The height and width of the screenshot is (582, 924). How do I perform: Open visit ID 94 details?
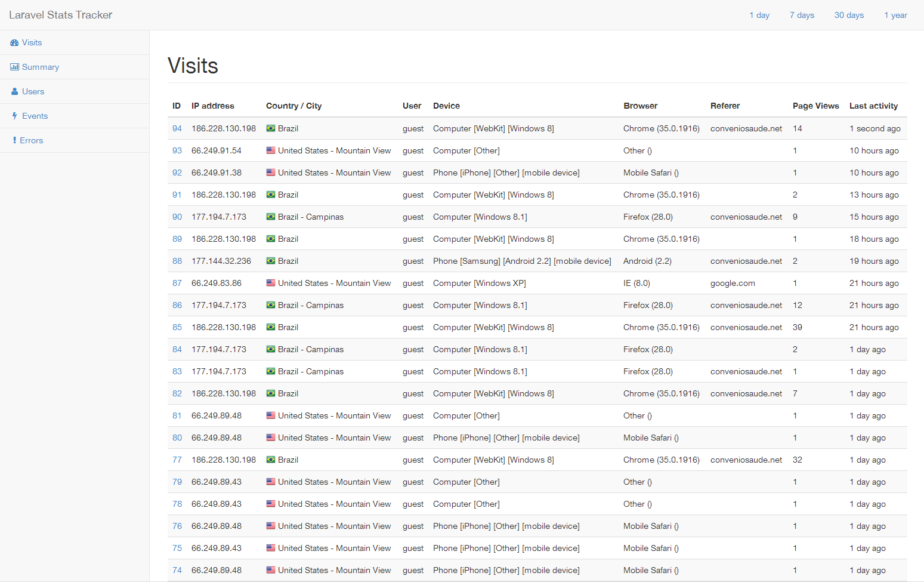click(x=177, y=129)
